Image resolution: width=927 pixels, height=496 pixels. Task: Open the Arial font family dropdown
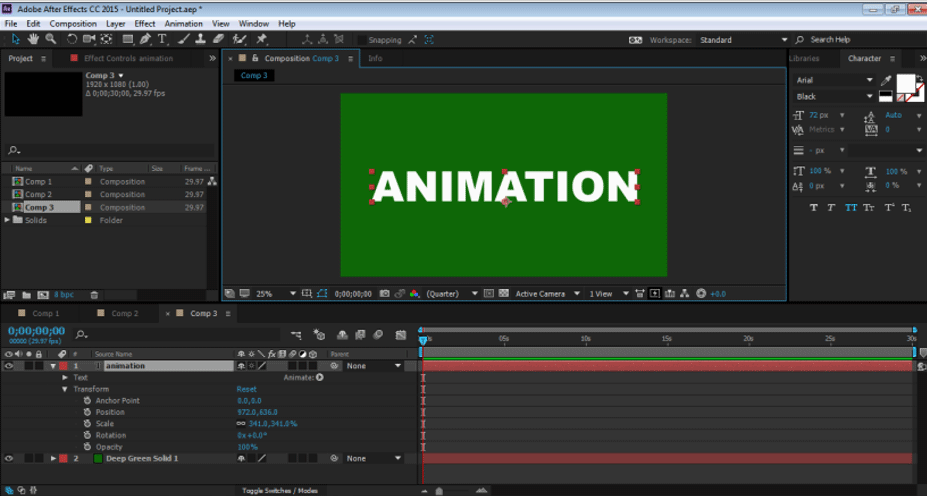click(834, 80)
